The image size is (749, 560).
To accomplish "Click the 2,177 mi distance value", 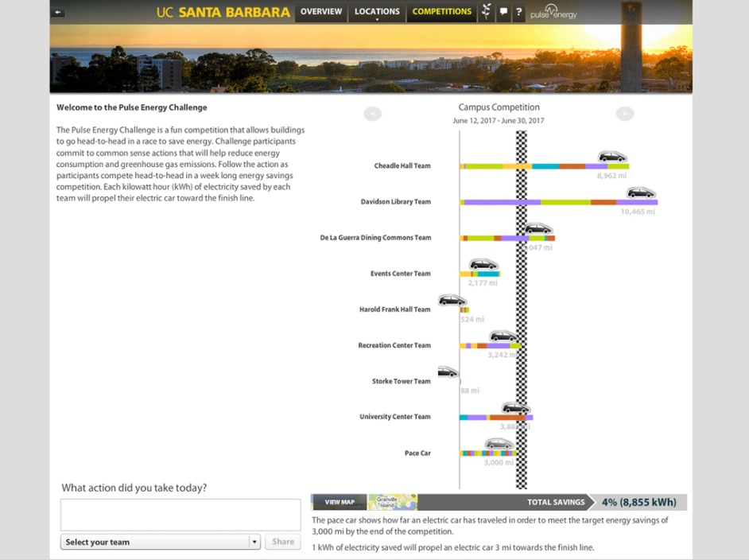I will coord(483,283).
